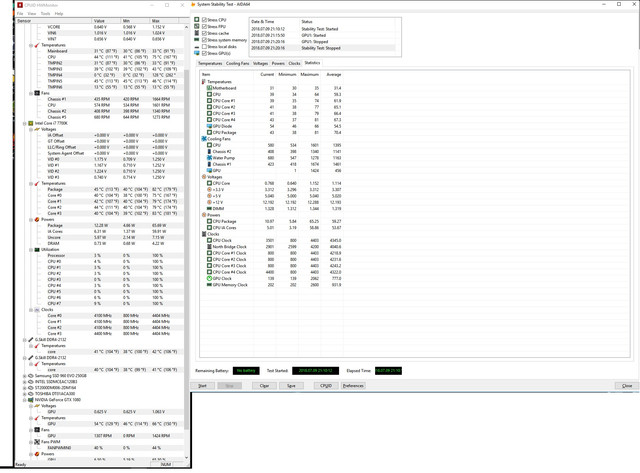Switch to the Voltages tab in AIDA64
640x473 pixels.
point(260,63)
